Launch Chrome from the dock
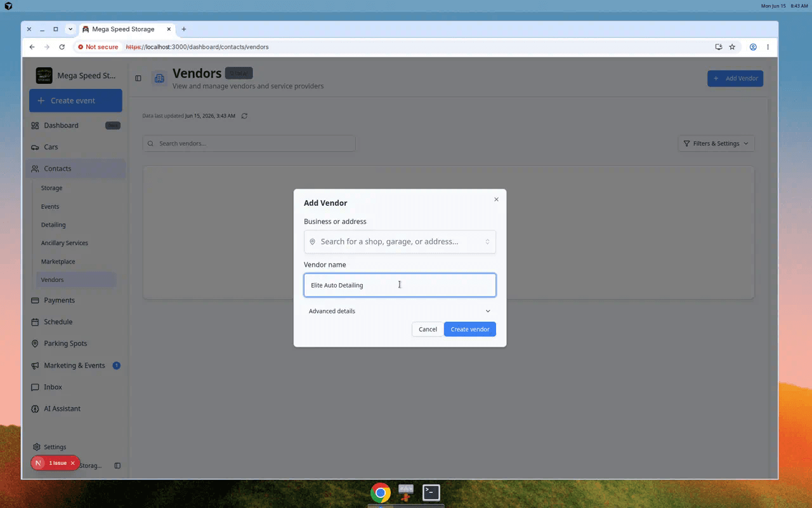 [x=381, y=493]
